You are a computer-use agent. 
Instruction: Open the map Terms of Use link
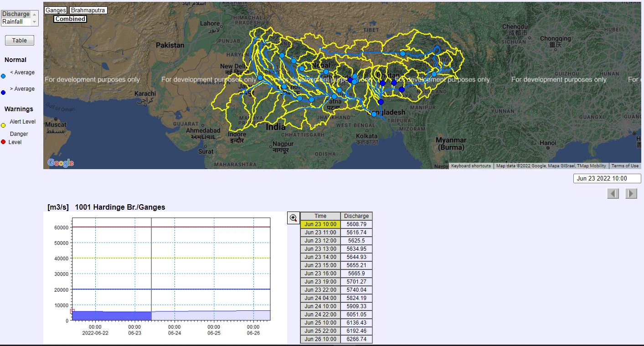tap(625, 166)
